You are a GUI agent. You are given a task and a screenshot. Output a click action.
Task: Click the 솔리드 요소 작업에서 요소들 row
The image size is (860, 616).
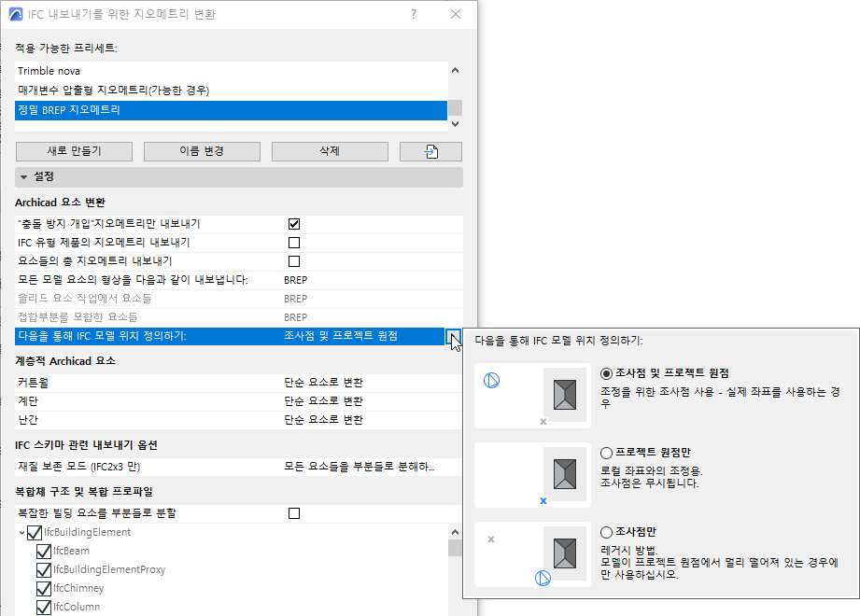tap(239, 299)
